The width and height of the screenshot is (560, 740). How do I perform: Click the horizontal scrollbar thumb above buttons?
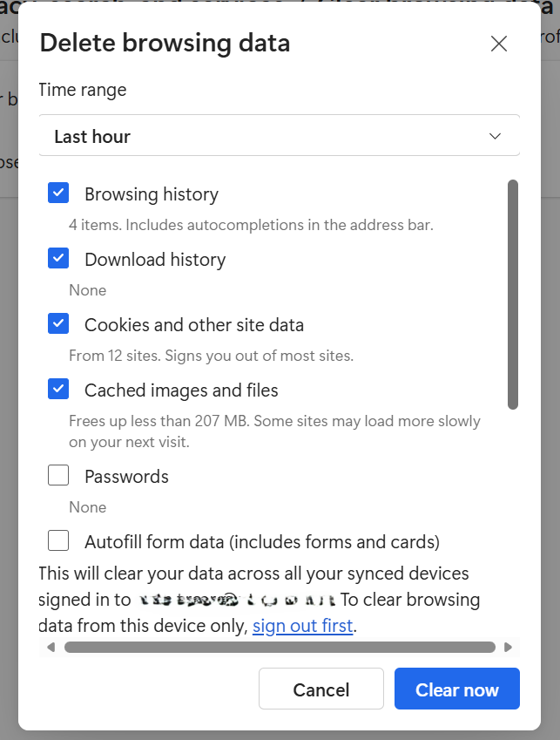[279, 648]
